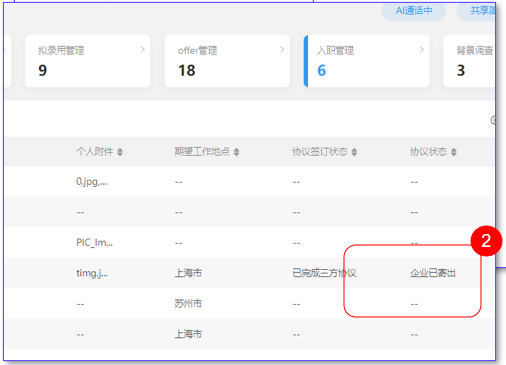
Task: Open the 拟录用管理 tab card
Action: (88, 61)
